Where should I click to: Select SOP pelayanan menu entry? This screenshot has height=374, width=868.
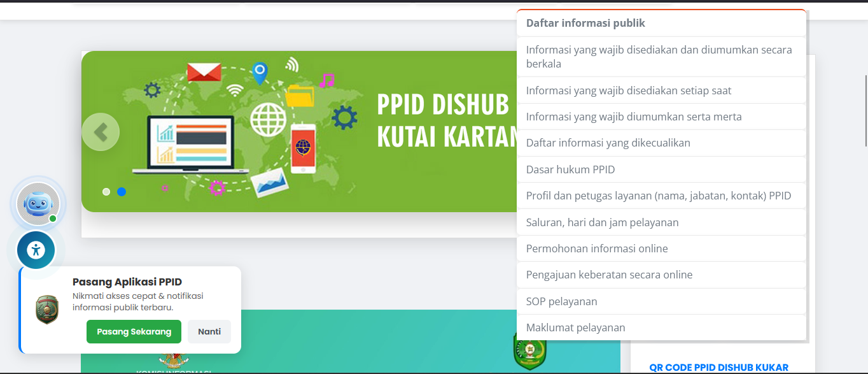click(662, 301)
